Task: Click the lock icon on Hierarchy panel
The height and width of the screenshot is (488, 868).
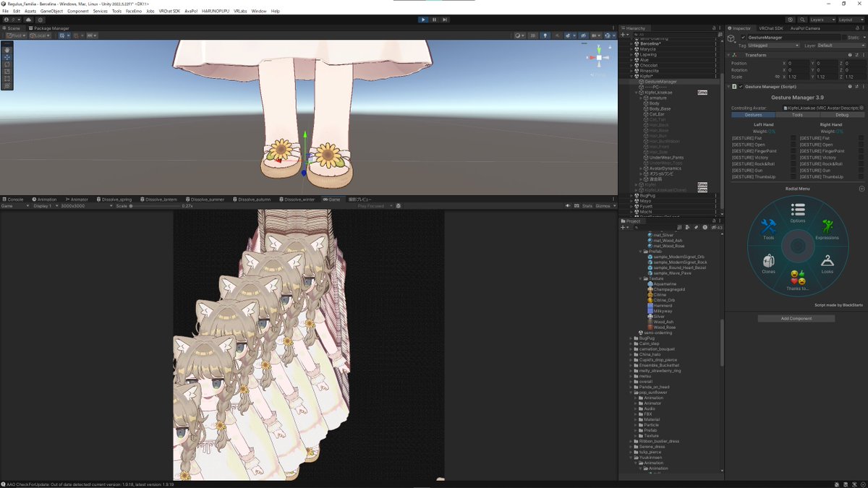Action: (713, 28)
